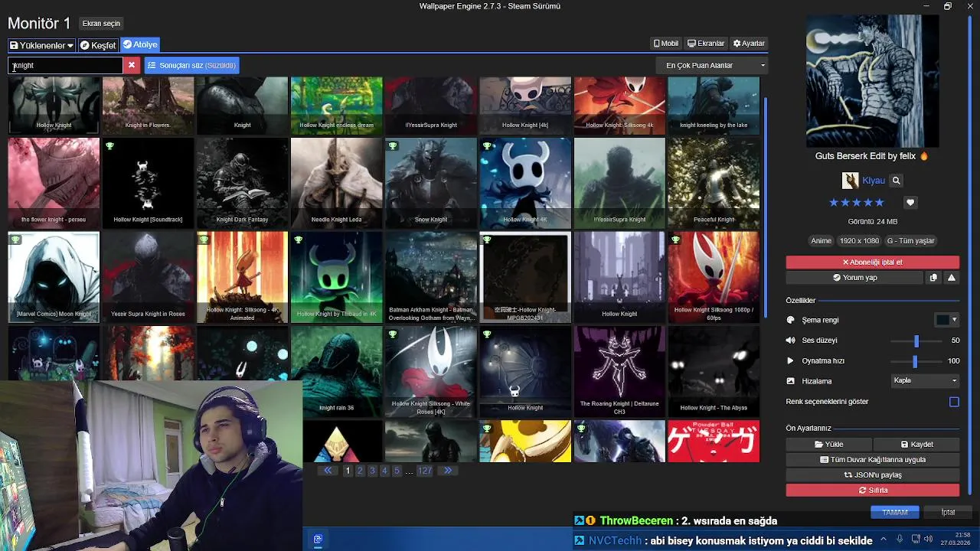Go to next page with double right arrows
Viewport: 980px width, 551px height.
pyautogui.click(x=448, y=471)
